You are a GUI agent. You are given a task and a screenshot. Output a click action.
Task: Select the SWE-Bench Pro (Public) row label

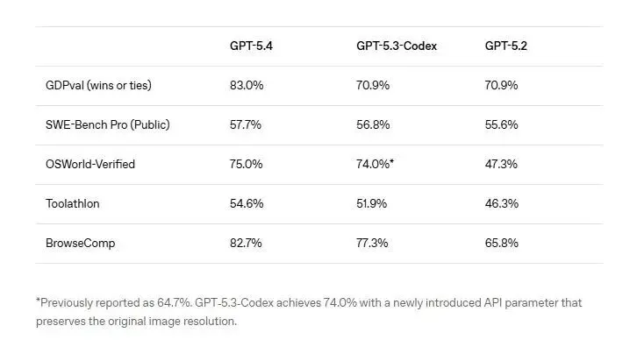[108, 124]
